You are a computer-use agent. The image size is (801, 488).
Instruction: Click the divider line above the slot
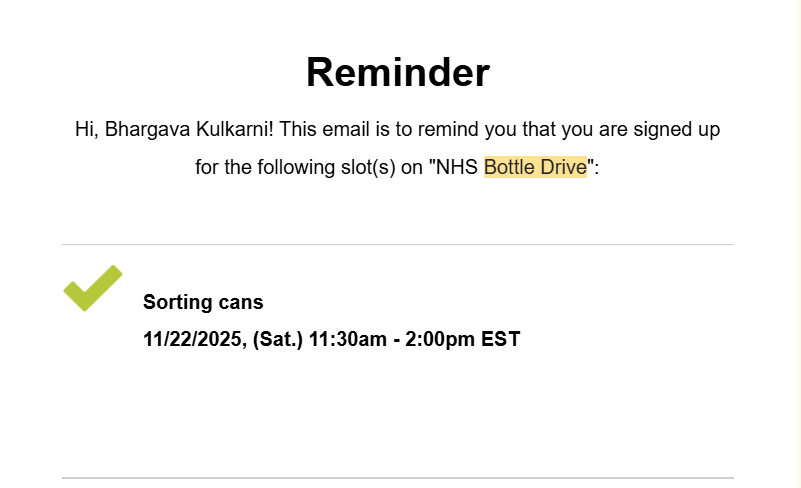[398, 244]
